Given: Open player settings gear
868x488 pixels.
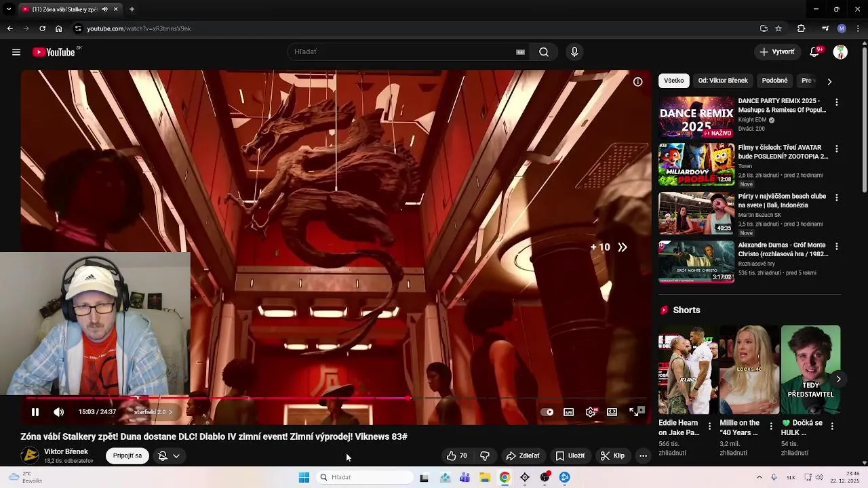Looking at the screenshot, I should point(591,411).
